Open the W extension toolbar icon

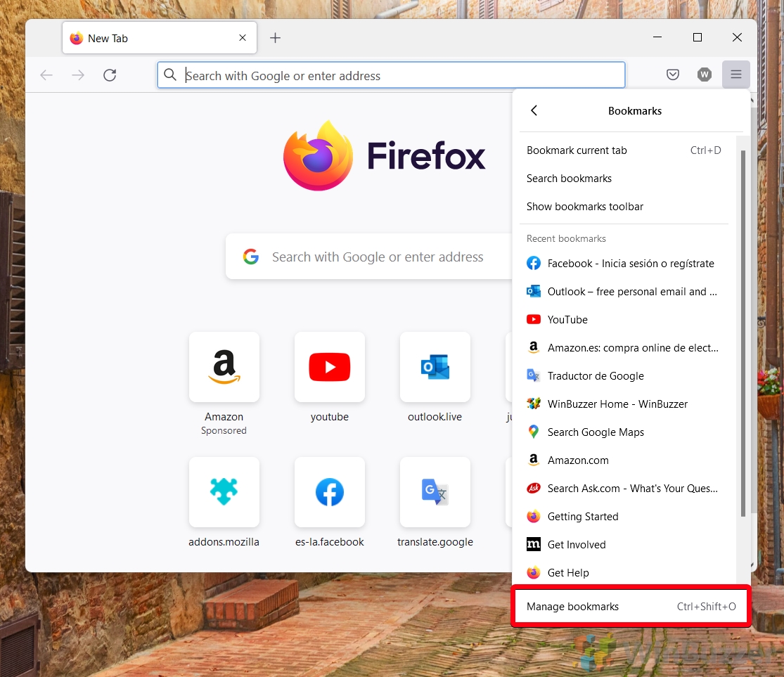pos(704,75)
